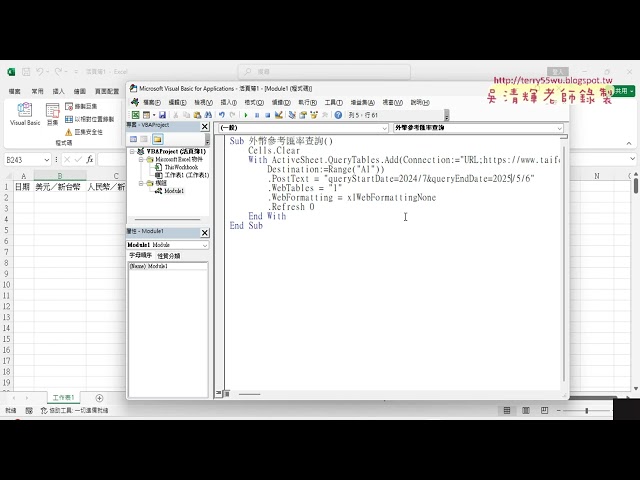Viewport: 640px width, 480px height.
Task: Click Excel column B header
Action: 60,176
